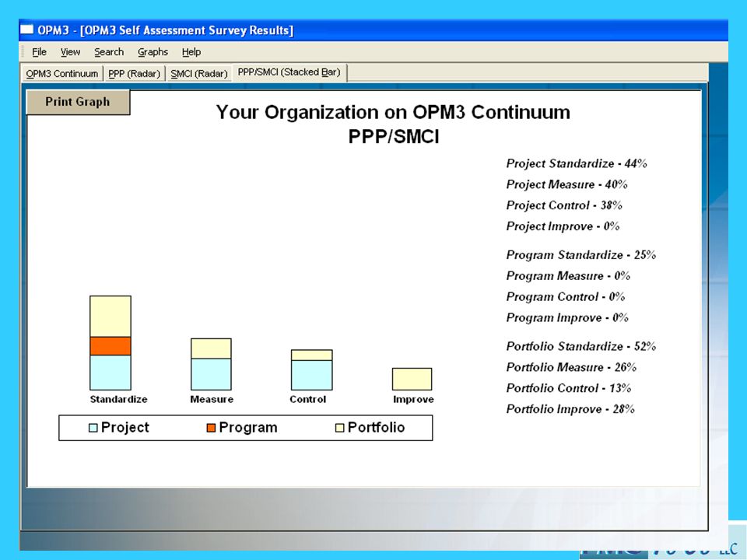Click the Print Graph button

(x=78, y=102)
